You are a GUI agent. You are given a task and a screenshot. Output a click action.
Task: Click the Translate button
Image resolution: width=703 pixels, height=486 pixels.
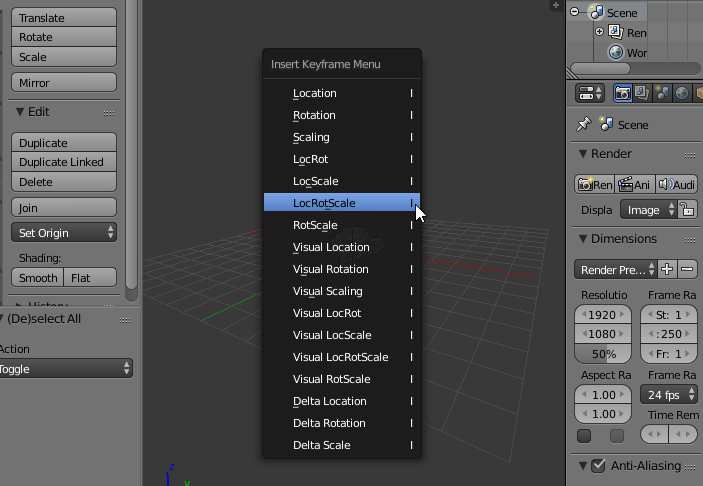(64, 17)
